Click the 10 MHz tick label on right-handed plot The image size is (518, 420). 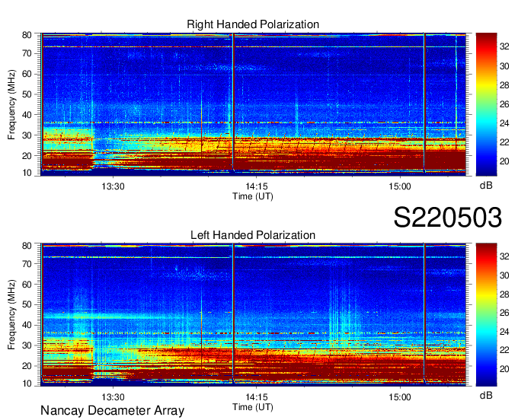(x=27, y=173)
